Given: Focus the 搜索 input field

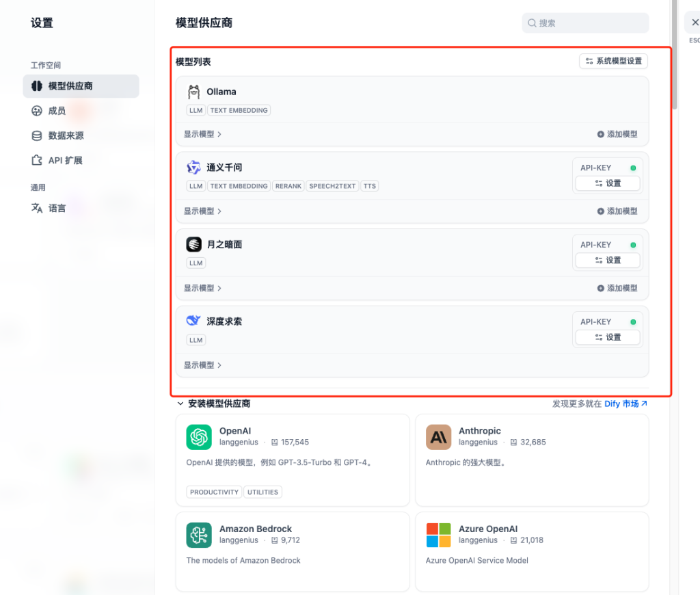Looking at the screenshot, I should [585, 23].
